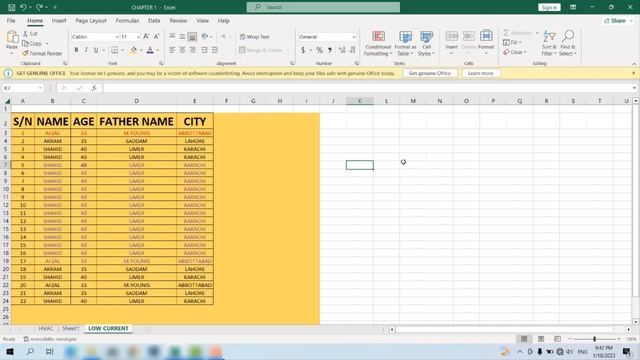Switch to the Data tab
The image size is (640, 360).
pyautogui.click(x=154, y=20)
